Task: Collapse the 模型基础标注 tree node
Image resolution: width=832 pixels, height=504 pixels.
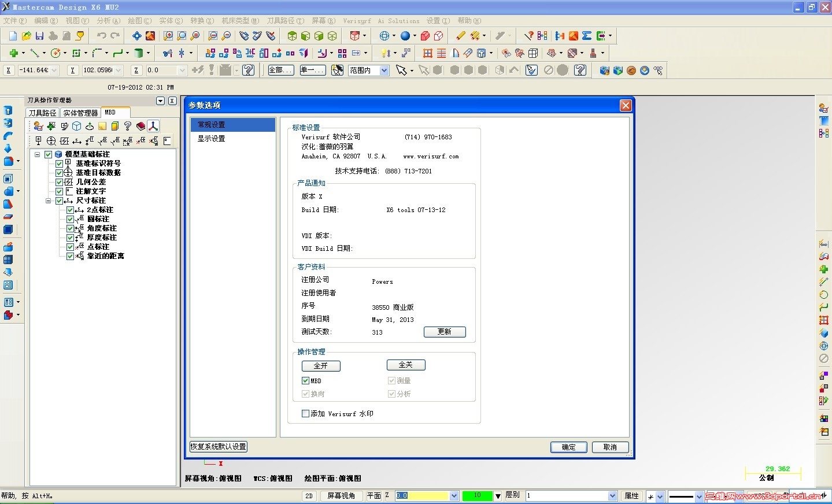Action: [x=38, y=154]
